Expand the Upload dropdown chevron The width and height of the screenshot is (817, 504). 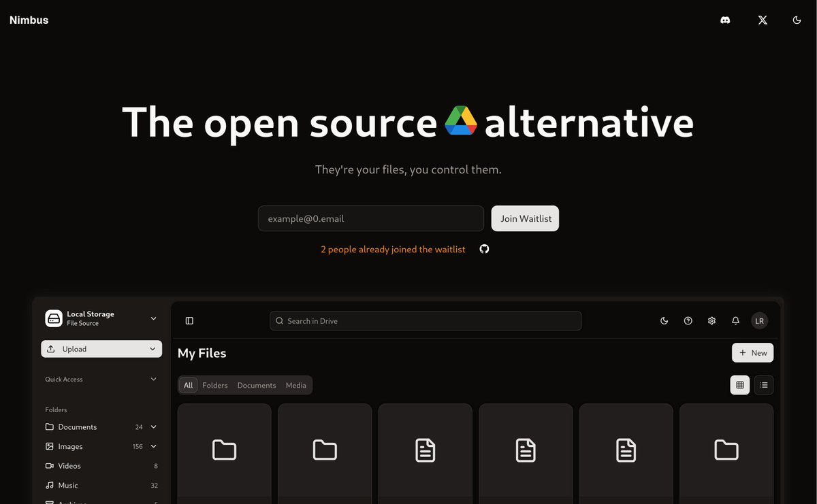[153, 349]
